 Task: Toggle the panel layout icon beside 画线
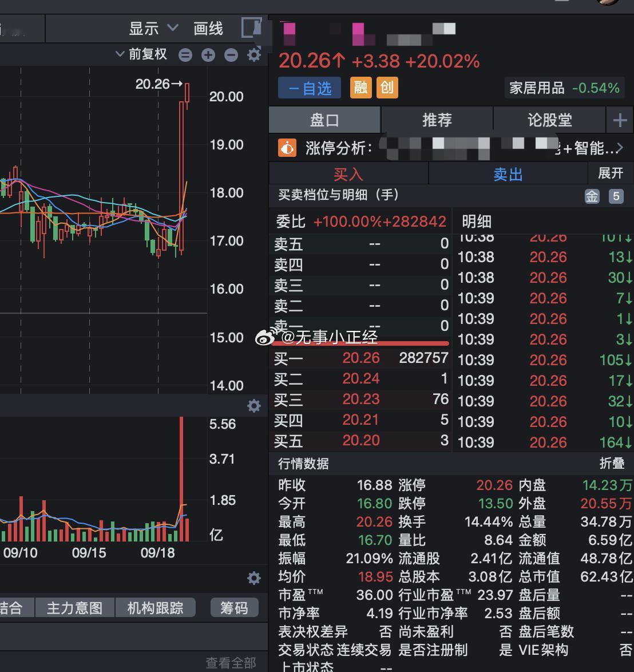click(x=251, y=28)
